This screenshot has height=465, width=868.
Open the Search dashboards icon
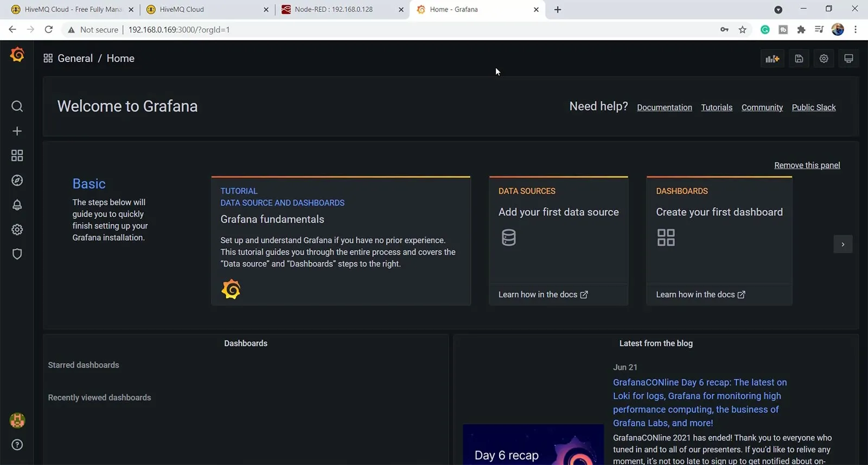[17, 106]
